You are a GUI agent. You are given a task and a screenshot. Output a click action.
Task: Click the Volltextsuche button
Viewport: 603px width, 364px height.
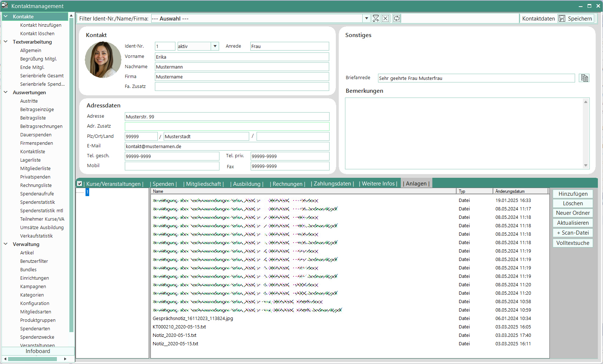click(573, 243)
